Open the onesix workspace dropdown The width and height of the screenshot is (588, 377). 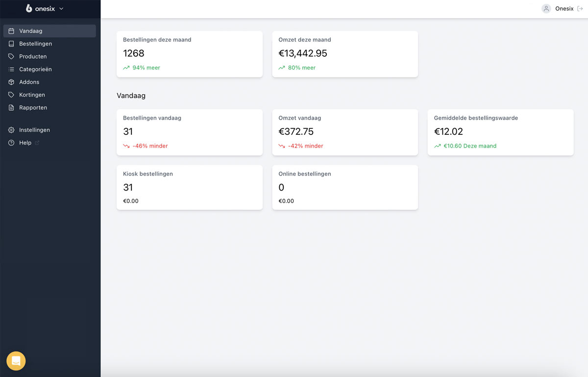point(44,8)
